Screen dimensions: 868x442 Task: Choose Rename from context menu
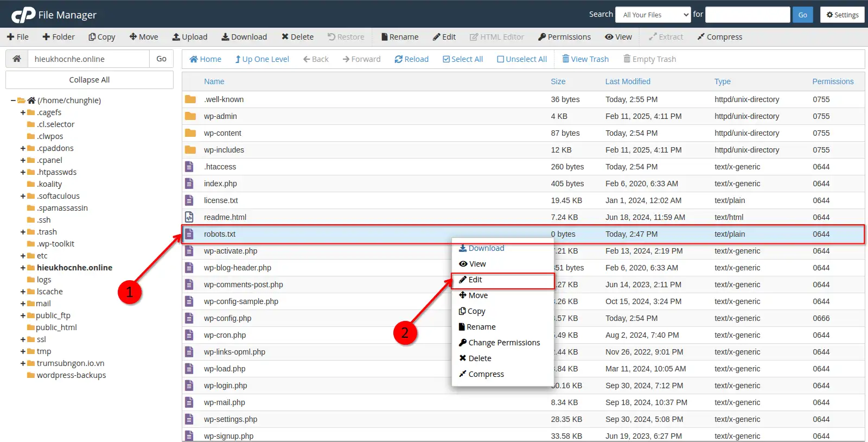[477, 327]
